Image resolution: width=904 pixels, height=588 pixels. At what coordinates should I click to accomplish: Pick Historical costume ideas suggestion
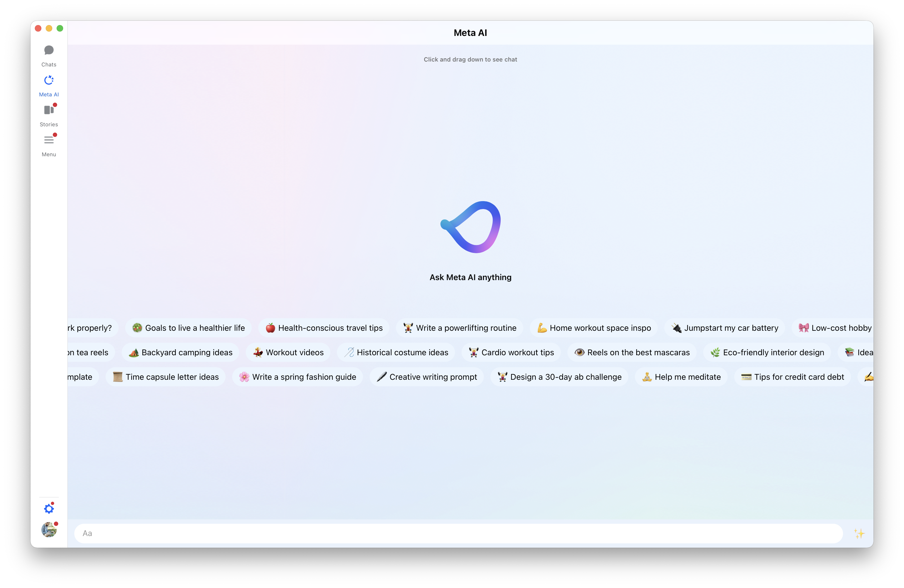[x=396, y=353]
